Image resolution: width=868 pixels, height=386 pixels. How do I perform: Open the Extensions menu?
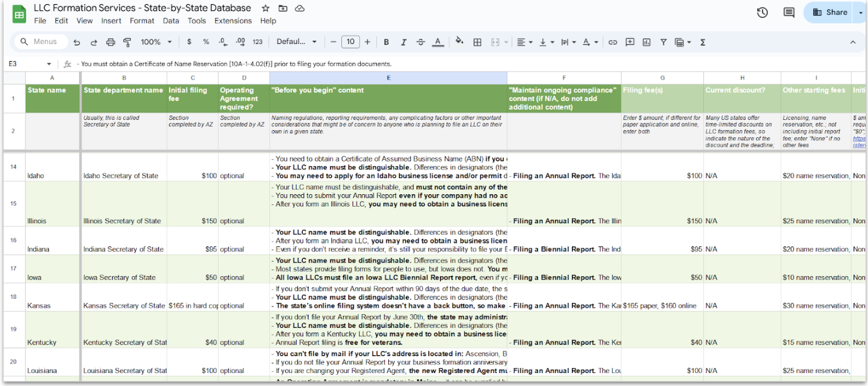(233, 20)
